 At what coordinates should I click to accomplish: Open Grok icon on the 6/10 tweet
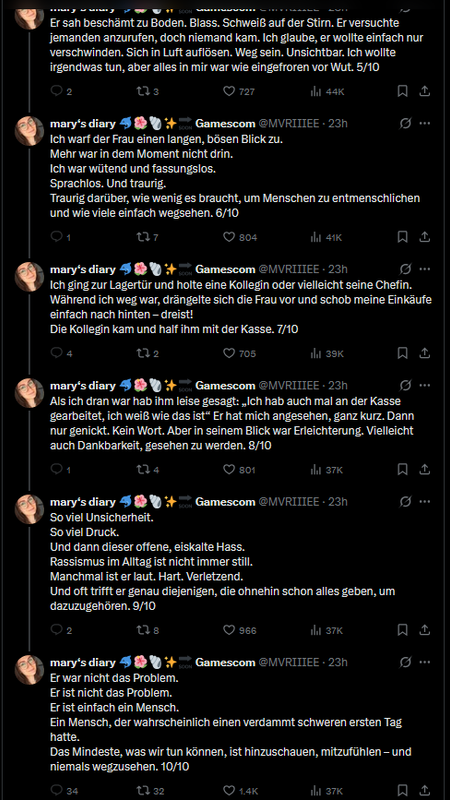coord(406,123)
